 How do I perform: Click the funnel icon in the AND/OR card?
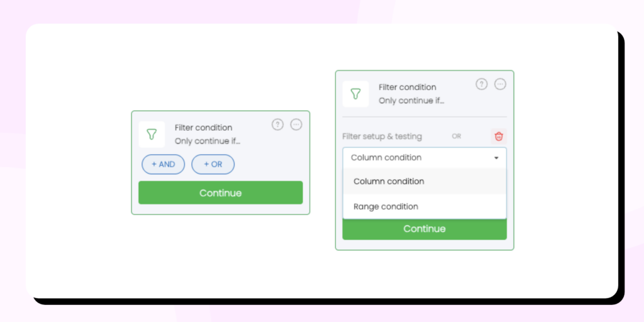152,135
